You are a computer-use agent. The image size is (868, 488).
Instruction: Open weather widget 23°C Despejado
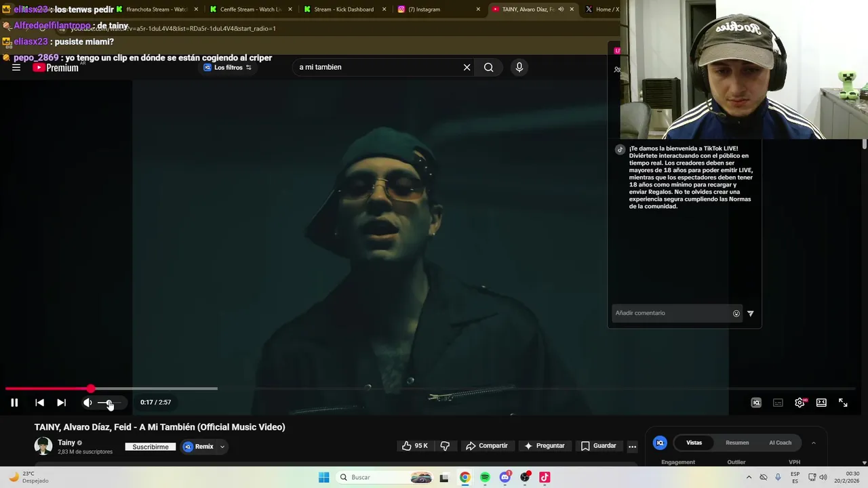pos(28,477)
